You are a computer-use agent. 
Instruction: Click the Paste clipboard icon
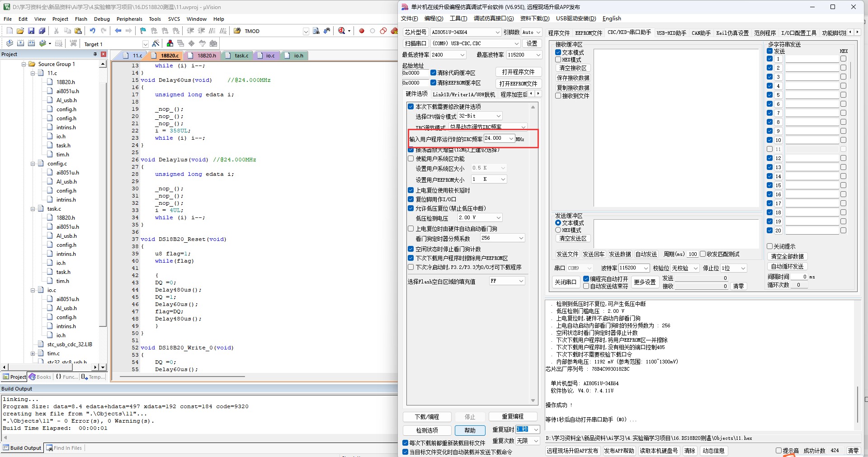pos(78,31)
